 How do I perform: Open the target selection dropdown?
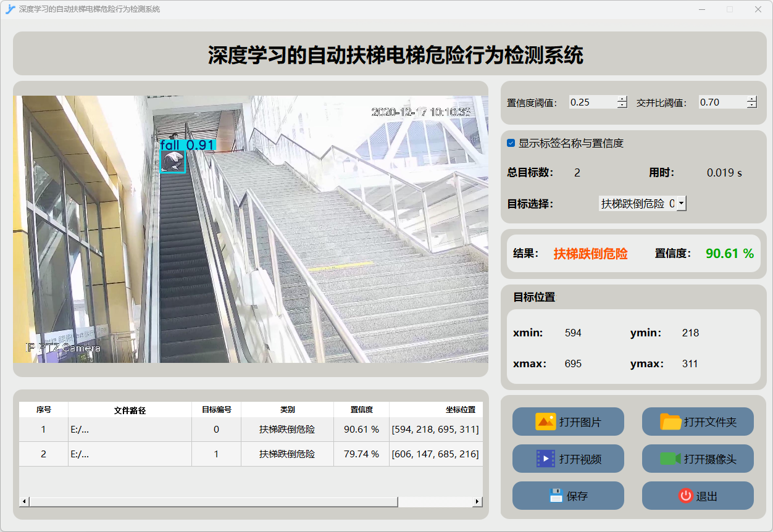pos(680,203)
